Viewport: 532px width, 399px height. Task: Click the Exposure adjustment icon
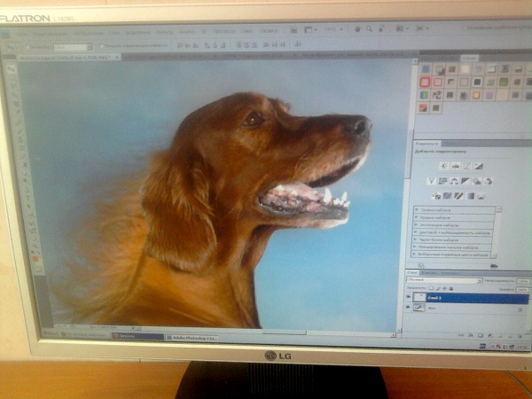coord(478,166)
